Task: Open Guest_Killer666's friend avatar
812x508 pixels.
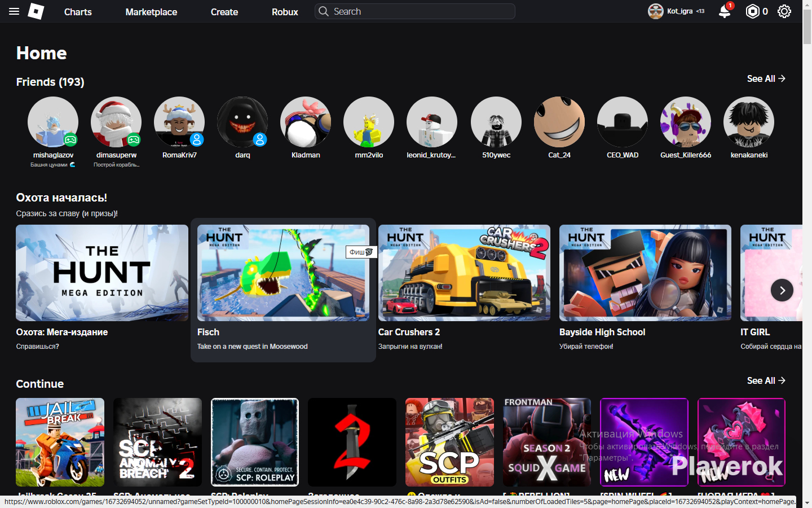Action: pos(686,122)
